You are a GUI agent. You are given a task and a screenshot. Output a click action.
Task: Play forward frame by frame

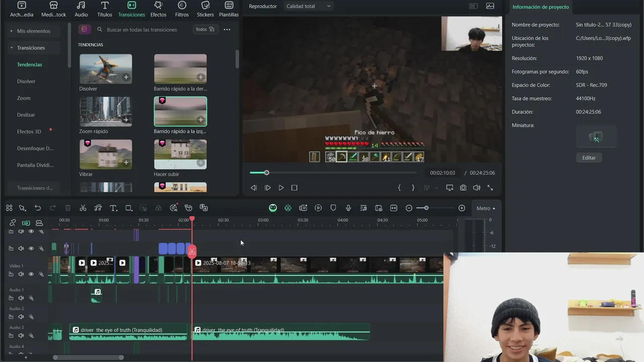pos(268,188)
